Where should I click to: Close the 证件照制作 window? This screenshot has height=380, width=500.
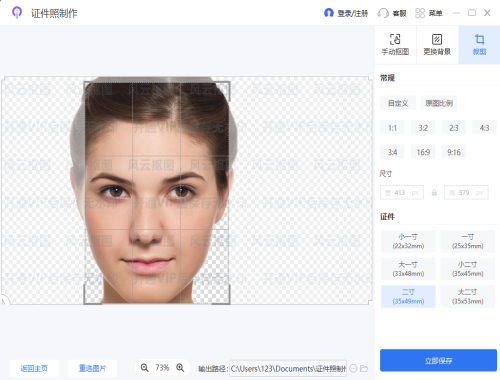pyautogui.click(x=487, y=13)
